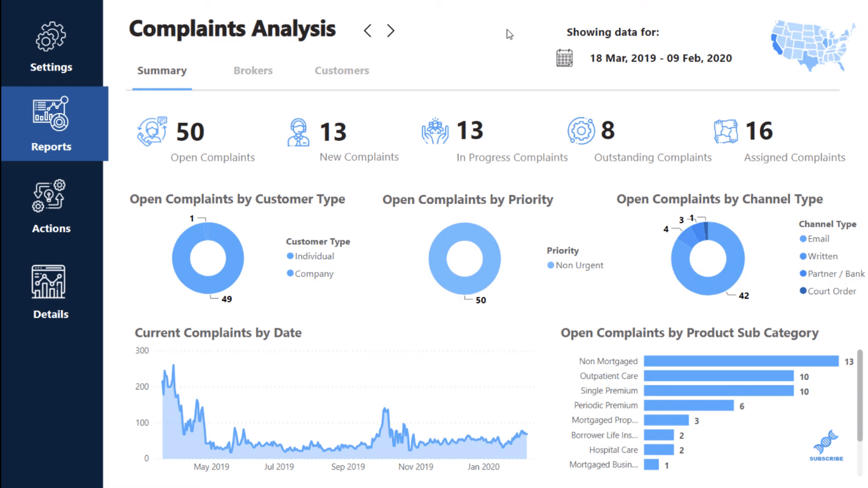Click the Open Complaints by Priority title

click(x=468, y=200)
